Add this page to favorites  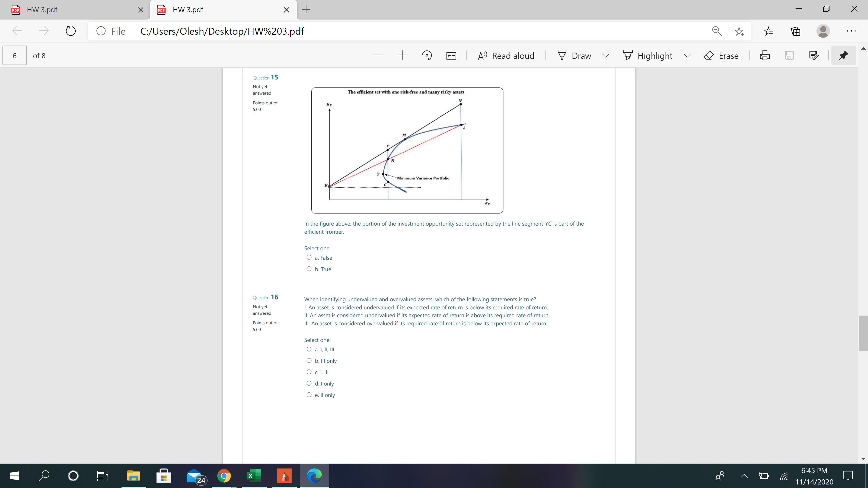739,31
